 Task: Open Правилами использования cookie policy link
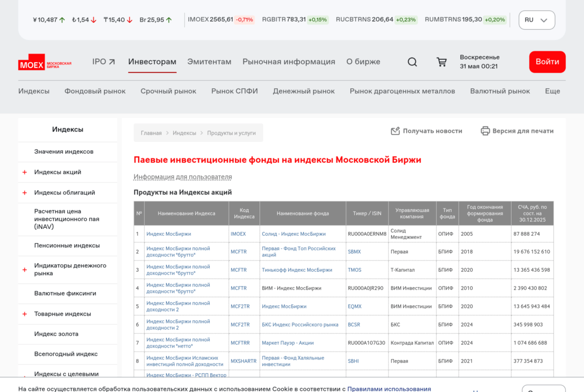pyautogui.click(x=389, y=389)
